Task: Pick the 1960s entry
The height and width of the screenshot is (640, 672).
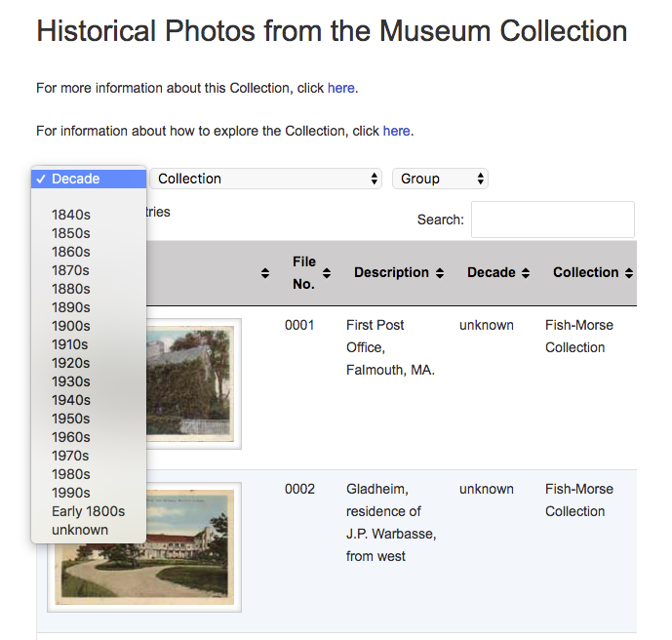Action: coord(89,437)
